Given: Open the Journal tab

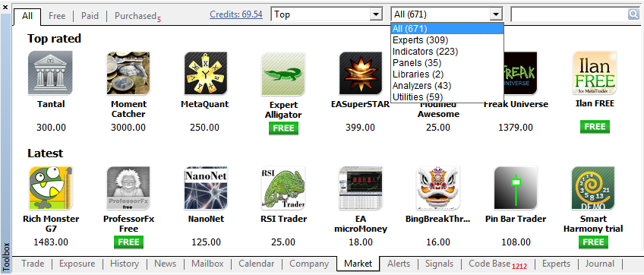Looking at the screenshot, I should 600,264.
